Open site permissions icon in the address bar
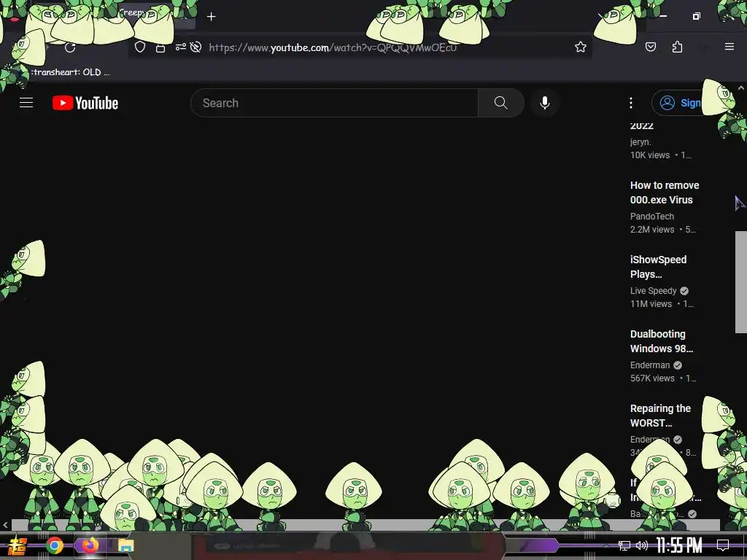The width and height of the screenshot is (747, 560). (x=181, y=47)
